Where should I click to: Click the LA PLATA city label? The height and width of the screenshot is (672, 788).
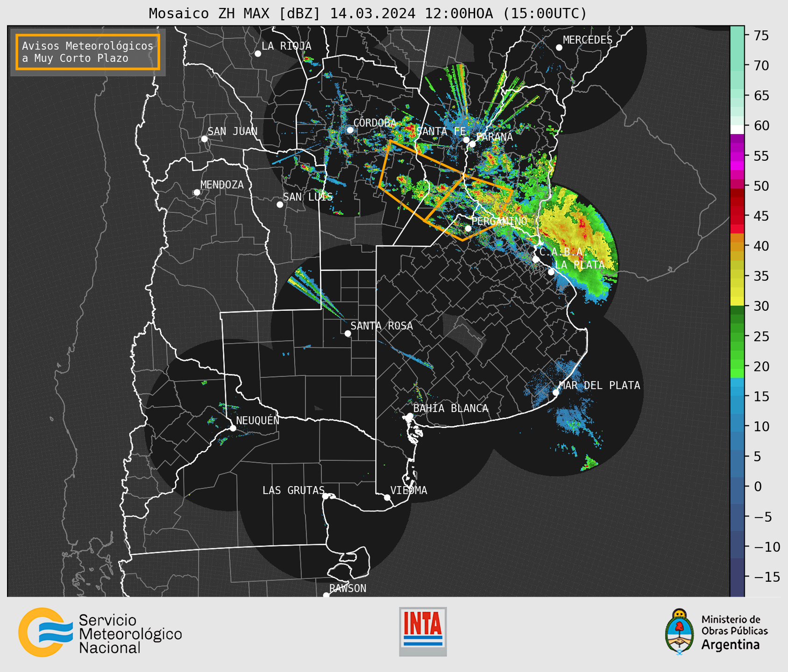click(x=580, y=265)
